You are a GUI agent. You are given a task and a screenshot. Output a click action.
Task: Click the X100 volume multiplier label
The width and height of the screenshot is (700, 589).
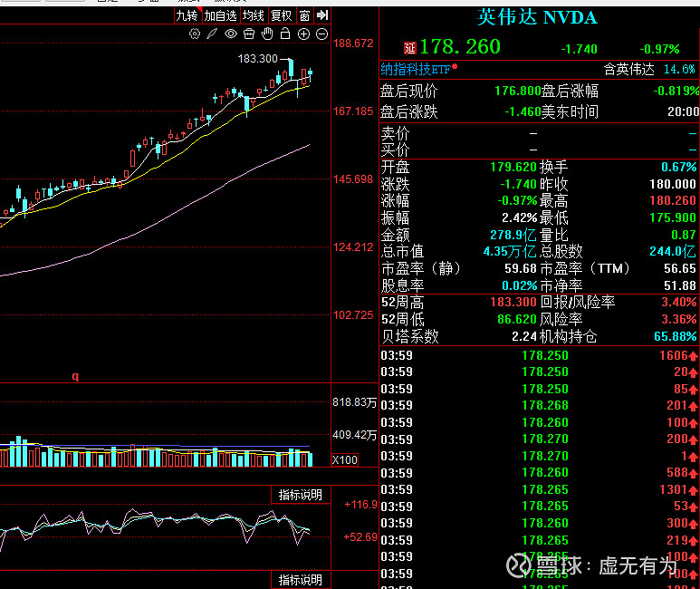(x=345, y=459)
